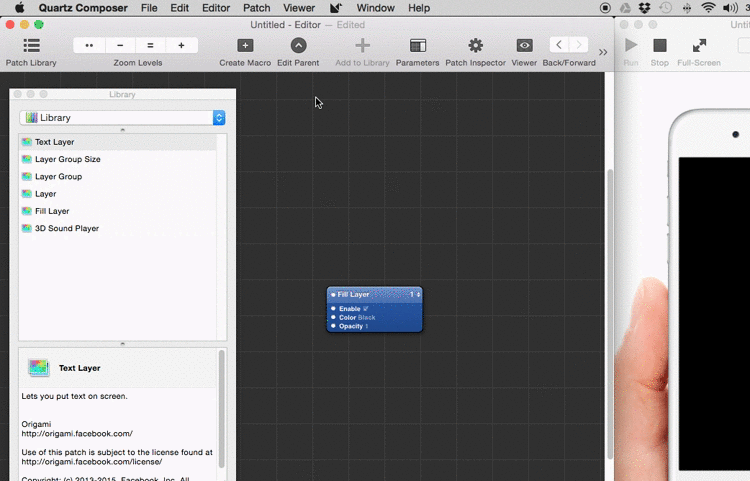Click the Color Black value on Fill Layer
Screen dimensions: 750x481
click(367, 318)
